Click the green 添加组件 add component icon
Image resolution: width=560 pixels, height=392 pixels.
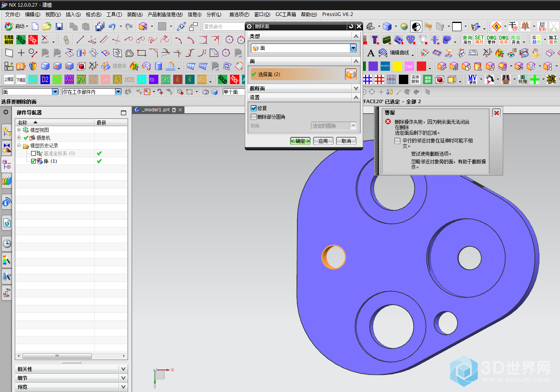click(x=428, y=79)
